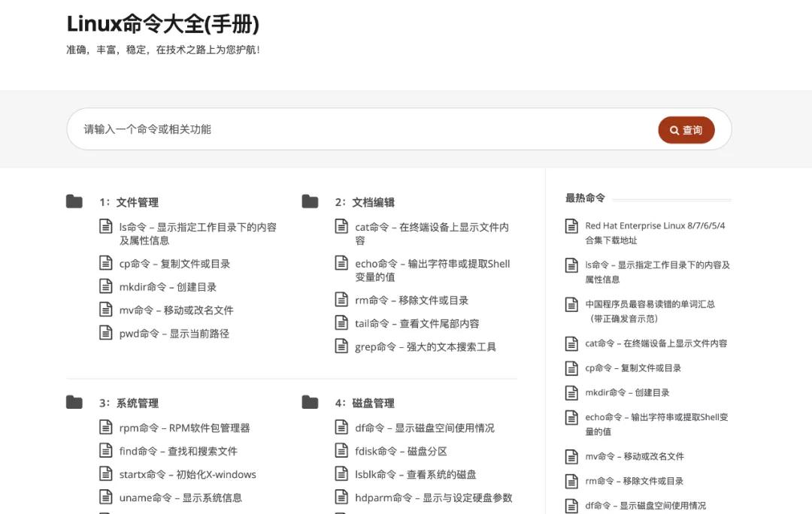Click the folder icon beside 系统管理
This screenshot has width=812, height=514.
74,402
